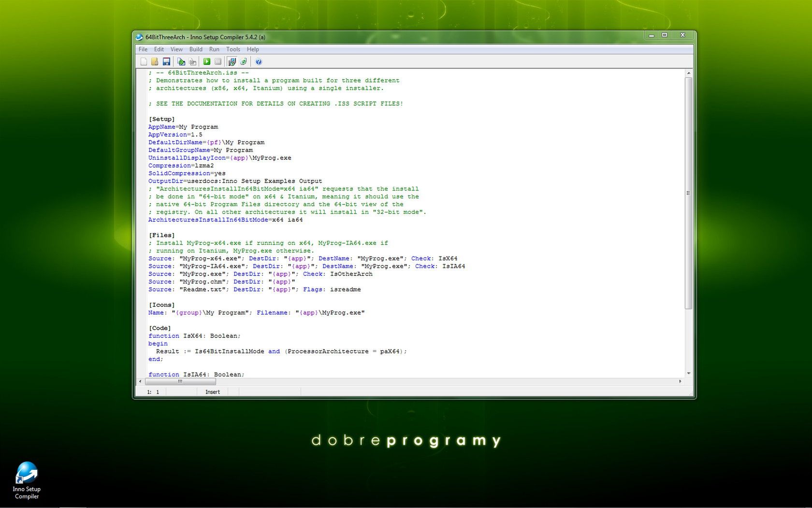Click the function IsIA64: Boolean line
Image resolution: width=812 pixels, height=508 pixels.
(x=197, y=374)
